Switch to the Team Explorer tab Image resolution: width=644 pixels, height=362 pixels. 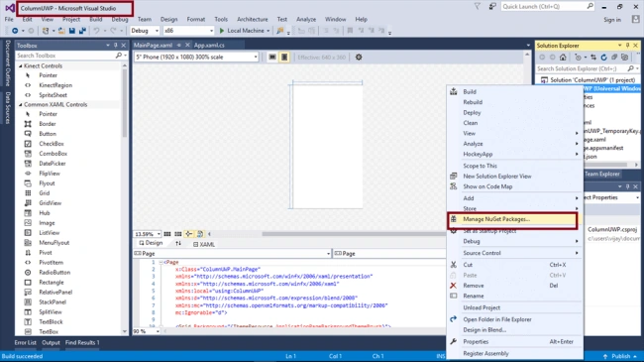point(601,174)
